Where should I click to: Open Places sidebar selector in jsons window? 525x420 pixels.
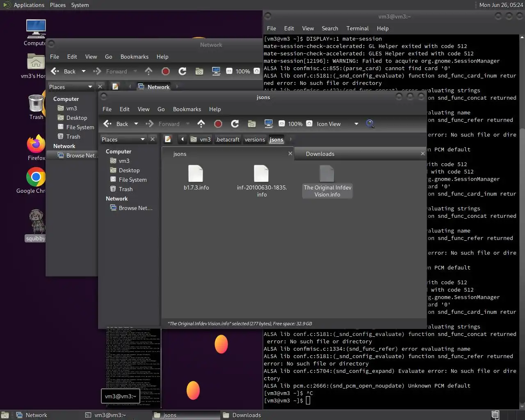click(x=123, y=139)
